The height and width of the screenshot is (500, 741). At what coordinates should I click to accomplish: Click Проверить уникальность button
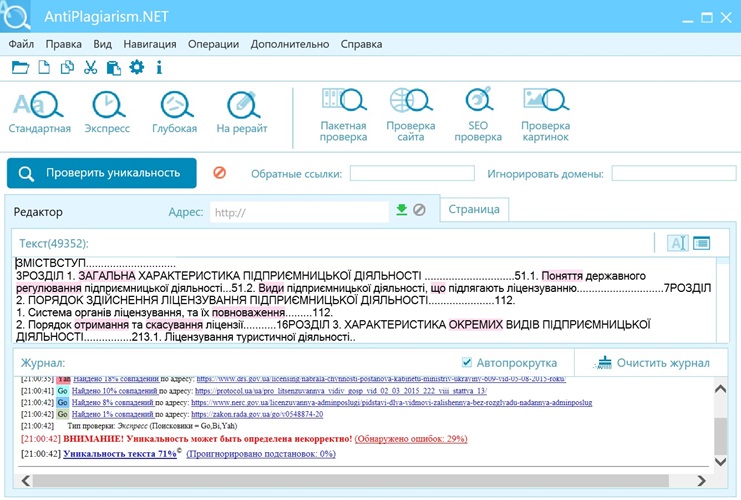pos(102,173)
